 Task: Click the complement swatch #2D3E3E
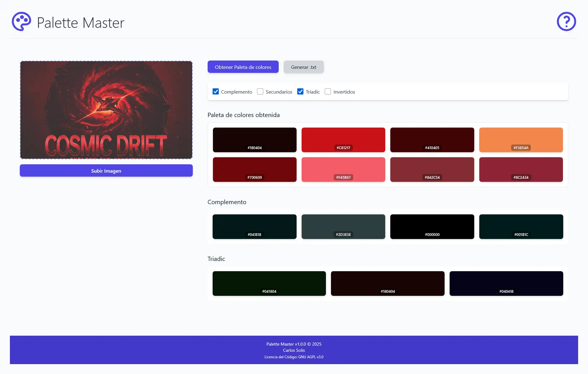(343, 226)
